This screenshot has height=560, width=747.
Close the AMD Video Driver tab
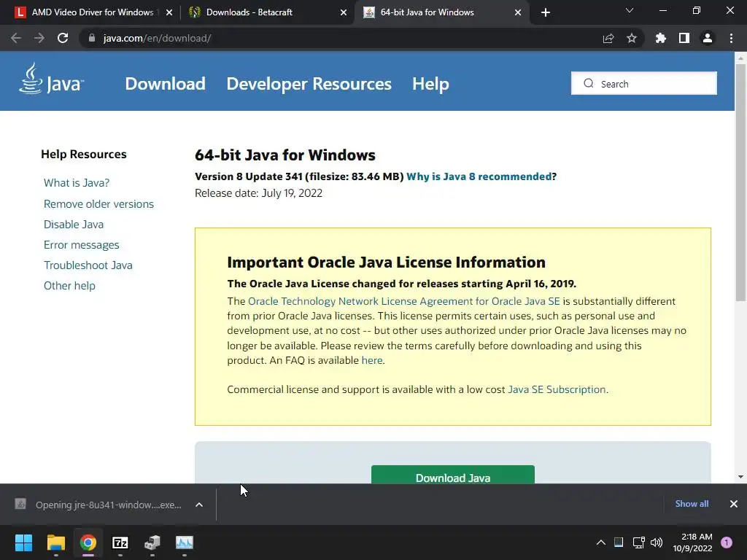click(x=169, y=12)
